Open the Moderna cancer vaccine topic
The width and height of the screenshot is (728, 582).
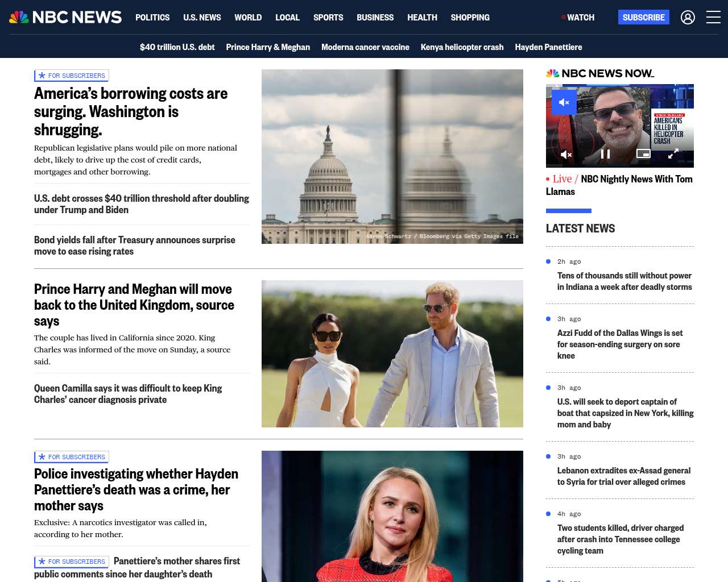click(x=365, y=47)
